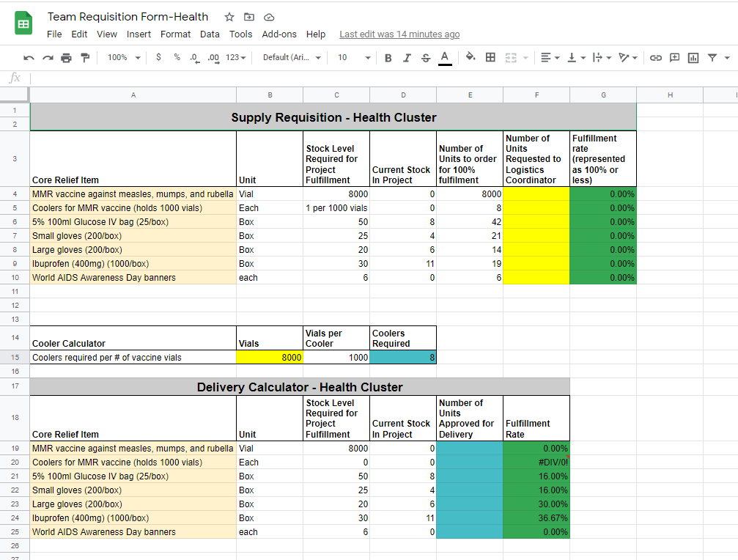Open the fill color paint bucket

coord(471,57)
